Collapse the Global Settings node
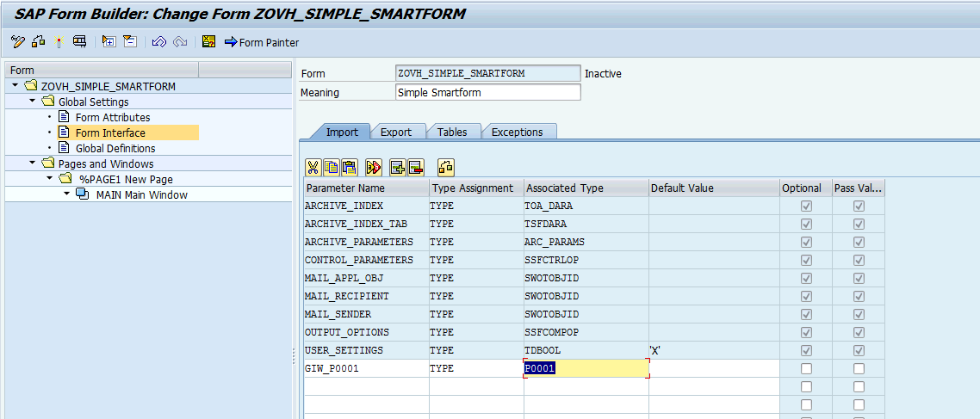 coord(33,102)
